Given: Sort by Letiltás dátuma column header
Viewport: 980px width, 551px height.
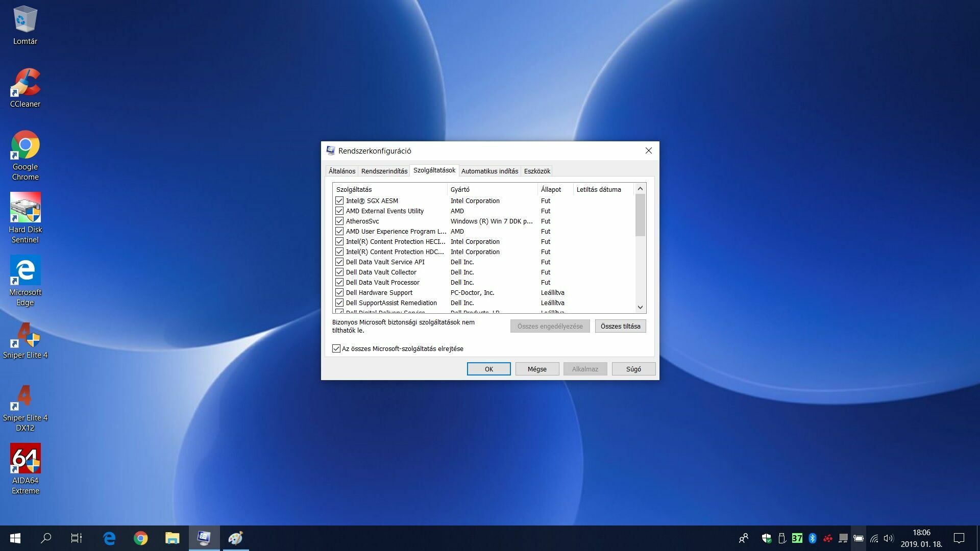Looking at the screenshot, I should click(x=603, y=189).
